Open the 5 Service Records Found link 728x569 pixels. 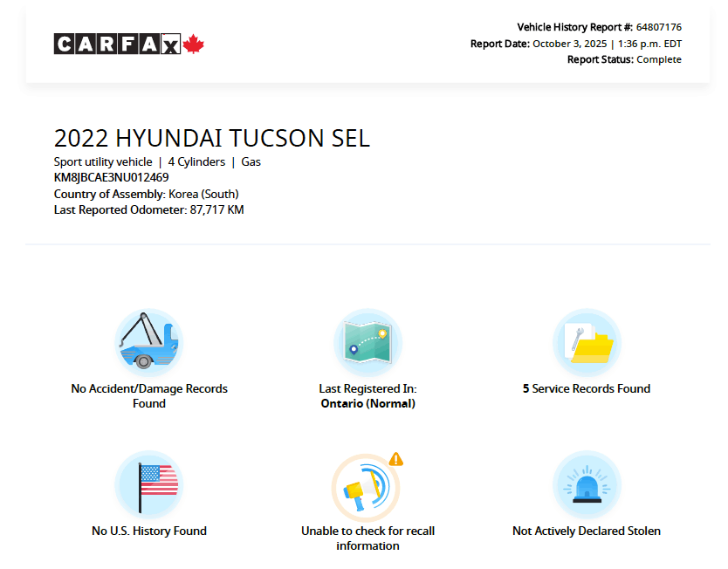coord(587,389)
